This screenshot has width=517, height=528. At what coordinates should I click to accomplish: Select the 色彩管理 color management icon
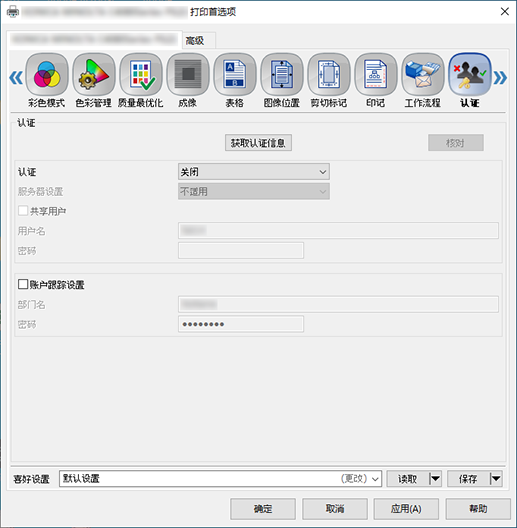94,75
